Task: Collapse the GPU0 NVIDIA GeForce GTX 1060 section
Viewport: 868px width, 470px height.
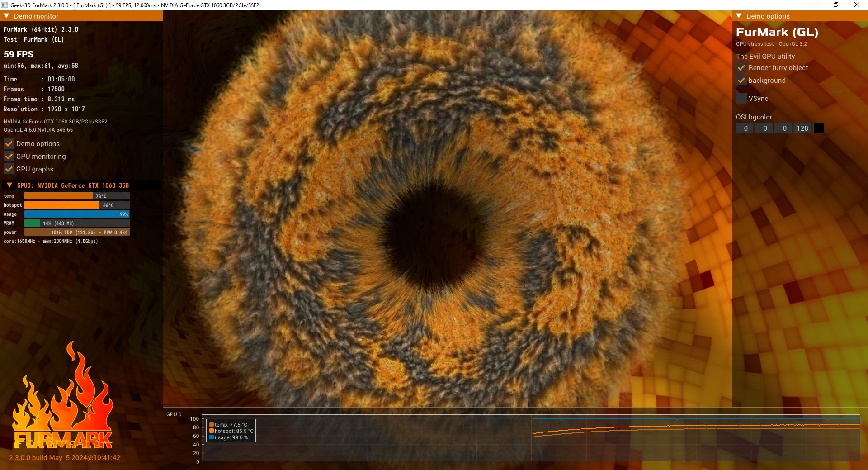Action: pyautogui.click(x=9, y=185)
